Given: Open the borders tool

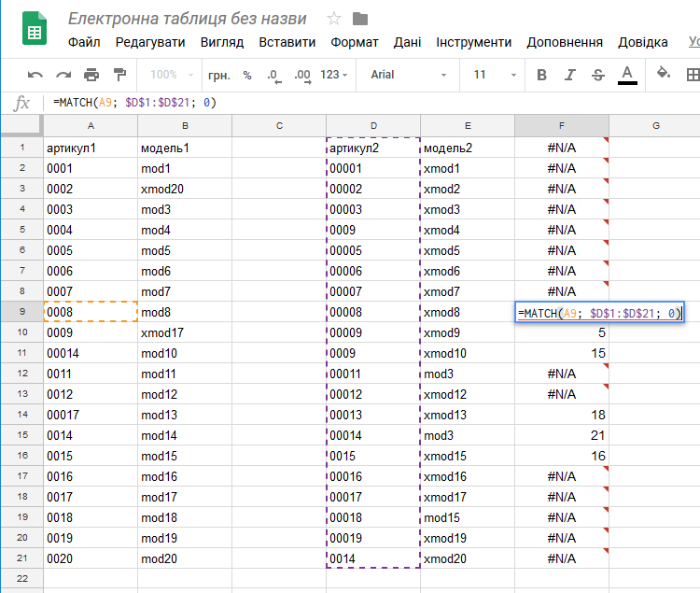Looking at the screenshot, I should tap(693, 75).
